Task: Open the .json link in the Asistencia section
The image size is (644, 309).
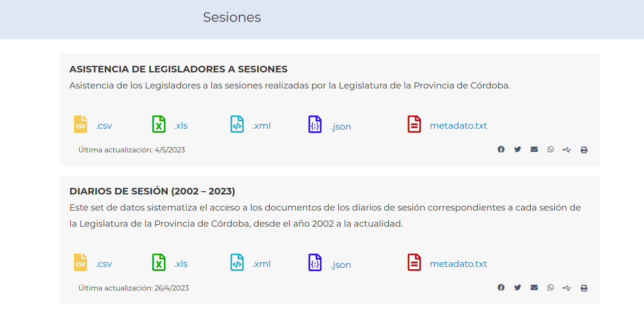Action: (x=341, y=126)
